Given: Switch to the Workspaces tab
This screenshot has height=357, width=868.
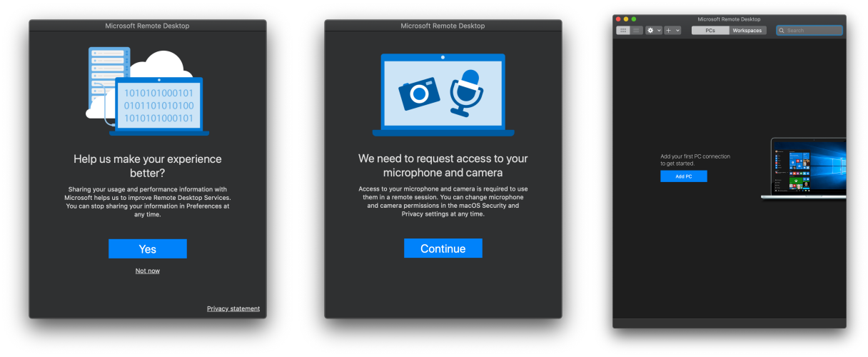Looking at the screenshot, I should (x=747, y=31).
